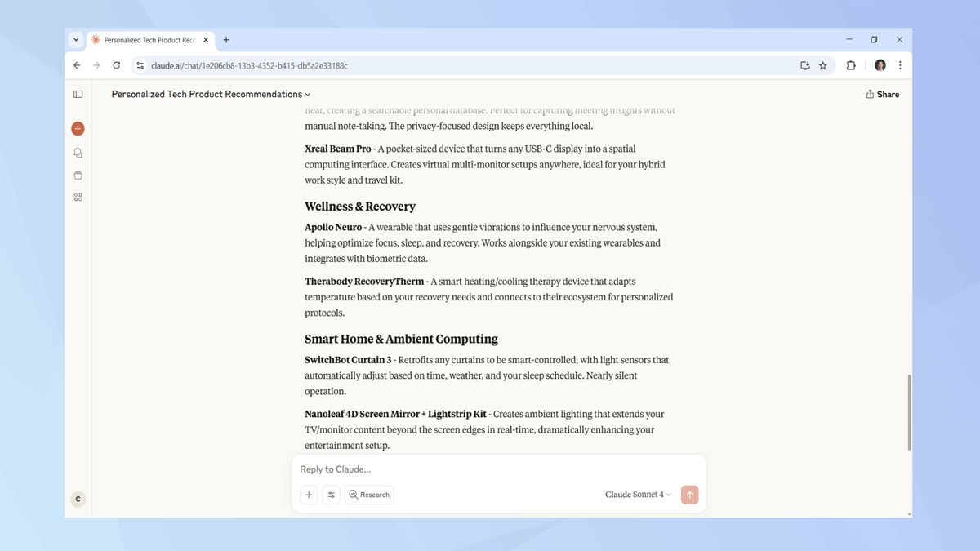Start a new chat with the orange plus icon
This screenshot has height=551, width=980.
pyautogui.click(x=78, y=128)
